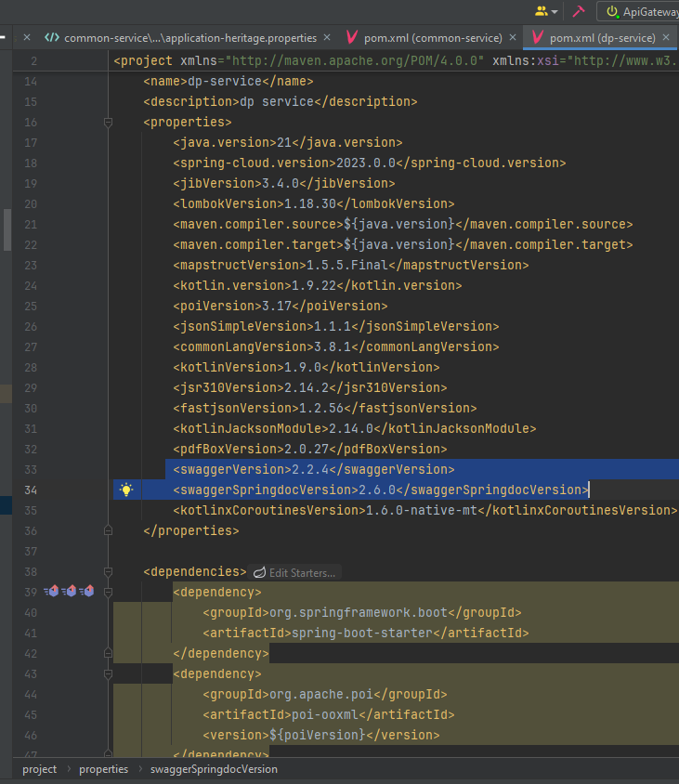Click the Code With Me people icon
The width and height of the screenshot is (679, 784).
541,11
